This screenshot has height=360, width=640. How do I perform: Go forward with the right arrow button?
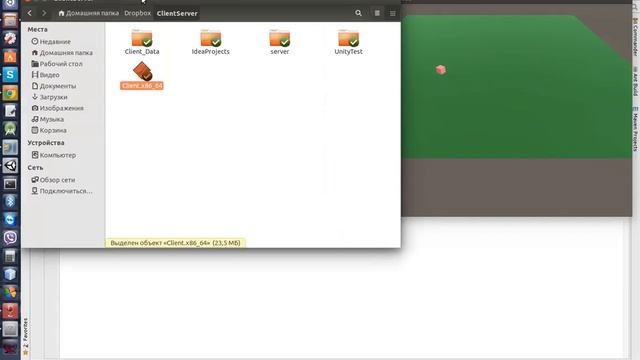tap(44, 13)
